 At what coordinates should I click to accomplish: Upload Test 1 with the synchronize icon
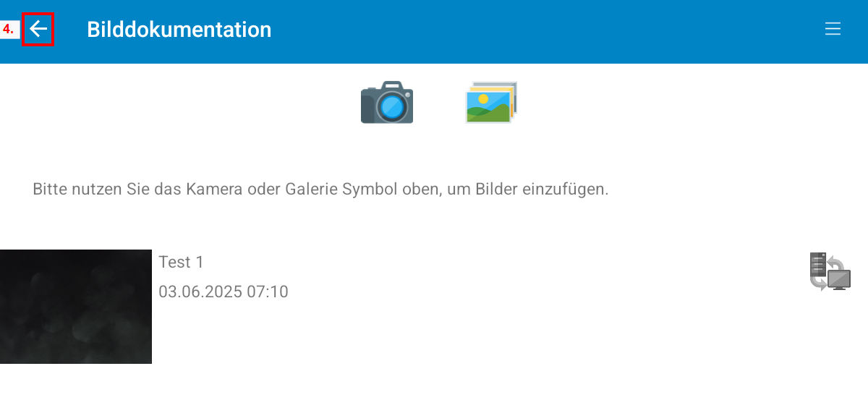coord(830,271)
